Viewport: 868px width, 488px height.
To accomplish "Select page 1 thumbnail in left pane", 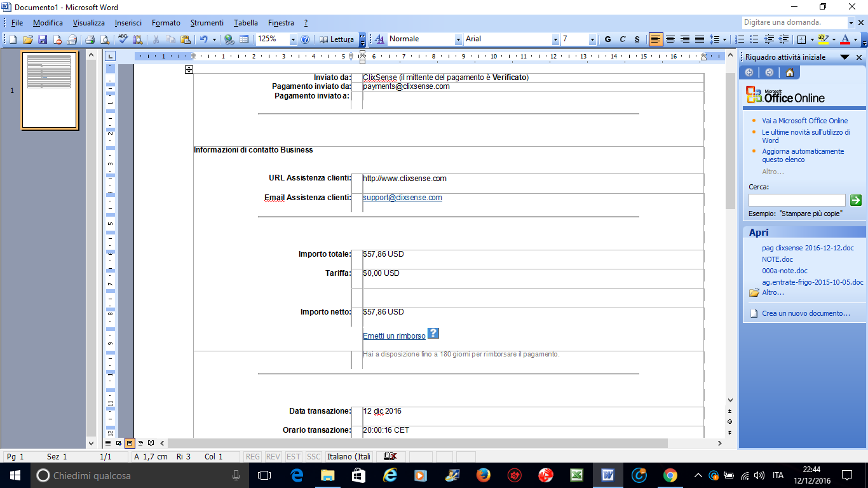I will pyautogui.click(x=50, y=91).
